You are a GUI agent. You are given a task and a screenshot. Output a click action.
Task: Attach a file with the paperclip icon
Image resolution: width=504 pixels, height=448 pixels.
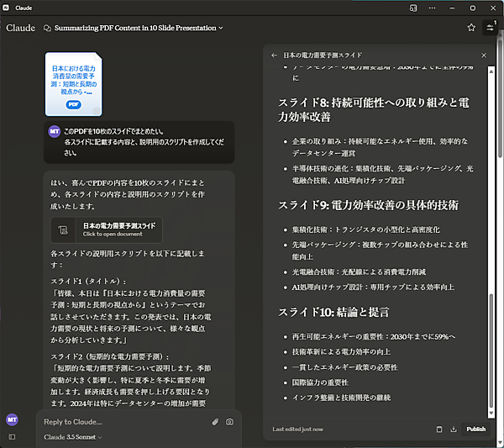[x=215, y=421]
